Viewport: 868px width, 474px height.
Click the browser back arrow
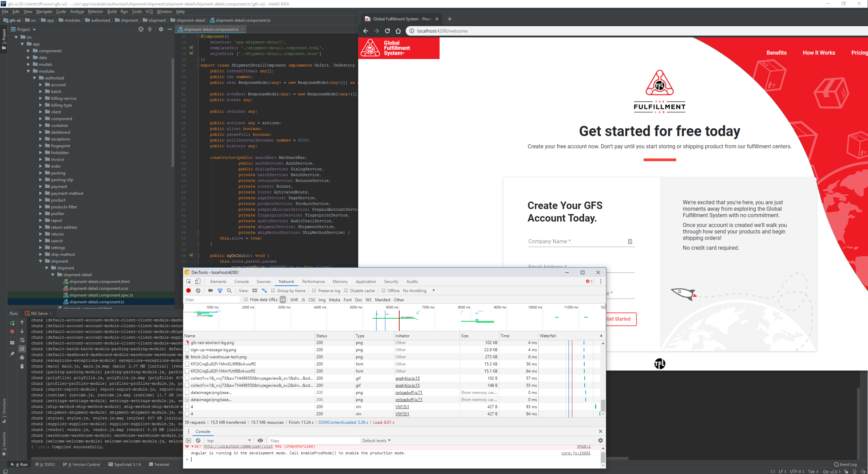pos(366,31)
